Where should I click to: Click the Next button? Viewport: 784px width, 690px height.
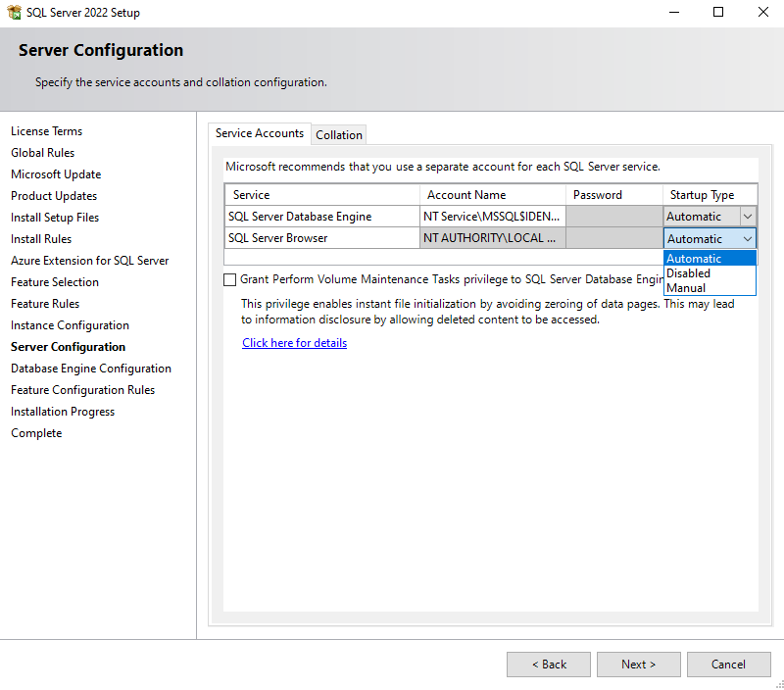[639, 664]
